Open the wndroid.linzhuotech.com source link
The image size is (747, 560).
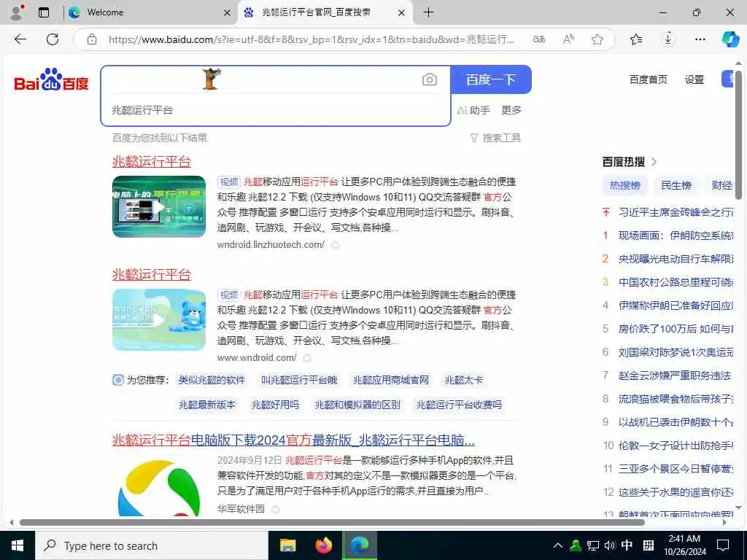point(271,245)
